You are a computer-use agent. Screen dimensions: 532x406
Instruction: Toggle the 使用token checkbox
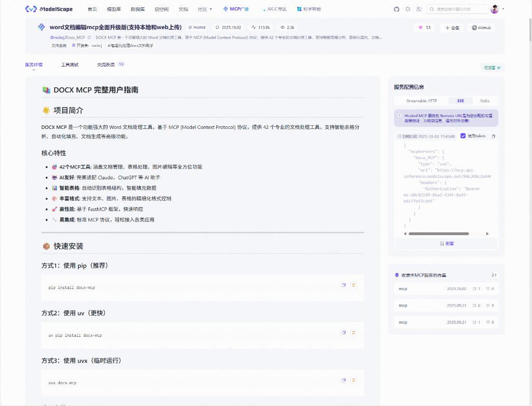pos(463,136)
